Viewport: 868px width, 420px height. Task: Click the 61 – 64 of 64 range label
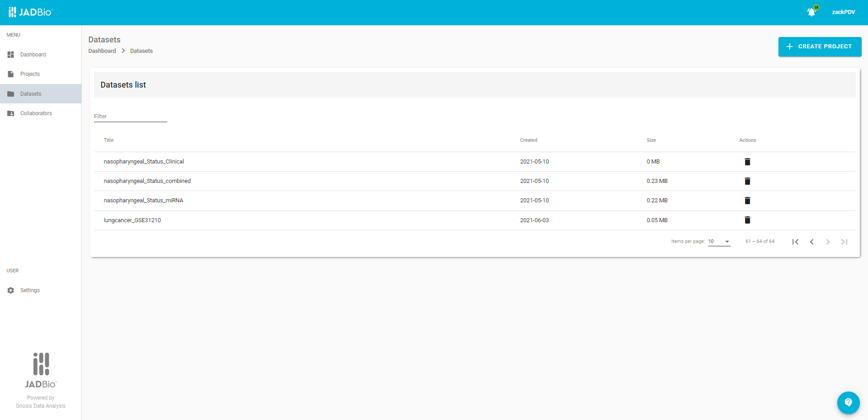[x=760, y=242]
